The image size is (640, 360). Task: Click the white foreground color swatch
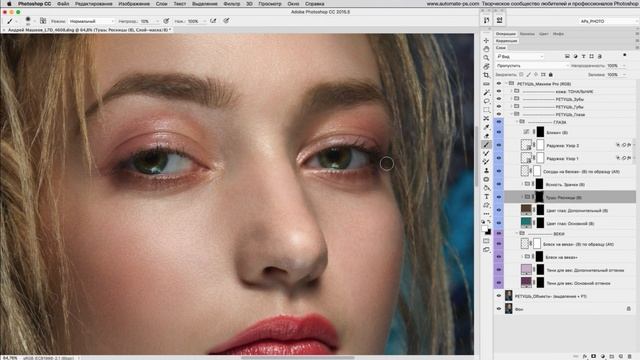tap(484, 229)
